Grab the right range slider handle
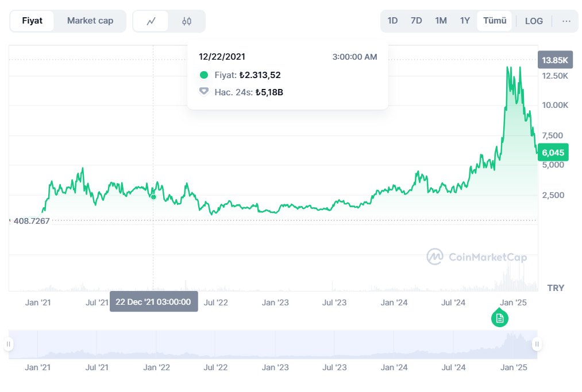Screen dimensions: 582x392 click(x=537, y=344)
